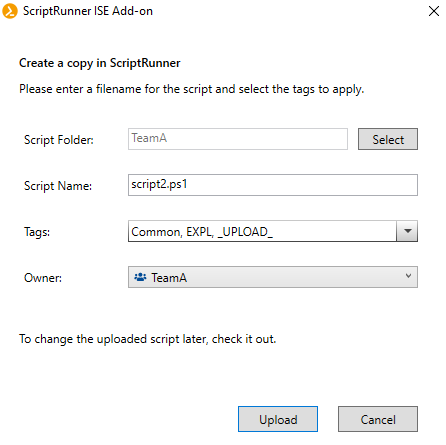Cancel the script copy dialog
The image size is (446, 445).
coord(378,419)
